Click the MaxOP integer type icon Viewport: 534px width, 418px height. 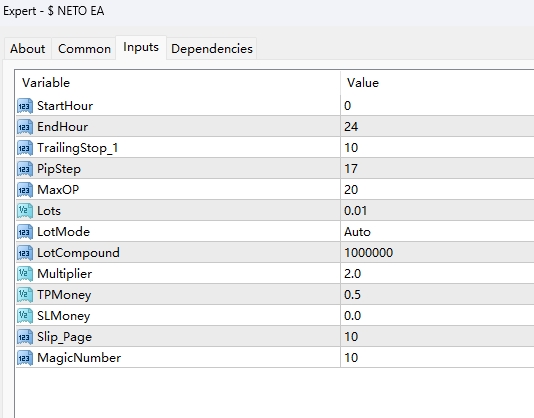(25, 190)
